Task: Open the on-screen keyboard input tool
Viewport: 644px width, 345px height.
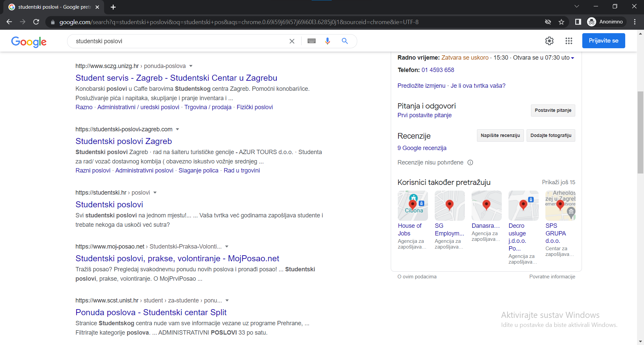Action: (x=311, y=41)
